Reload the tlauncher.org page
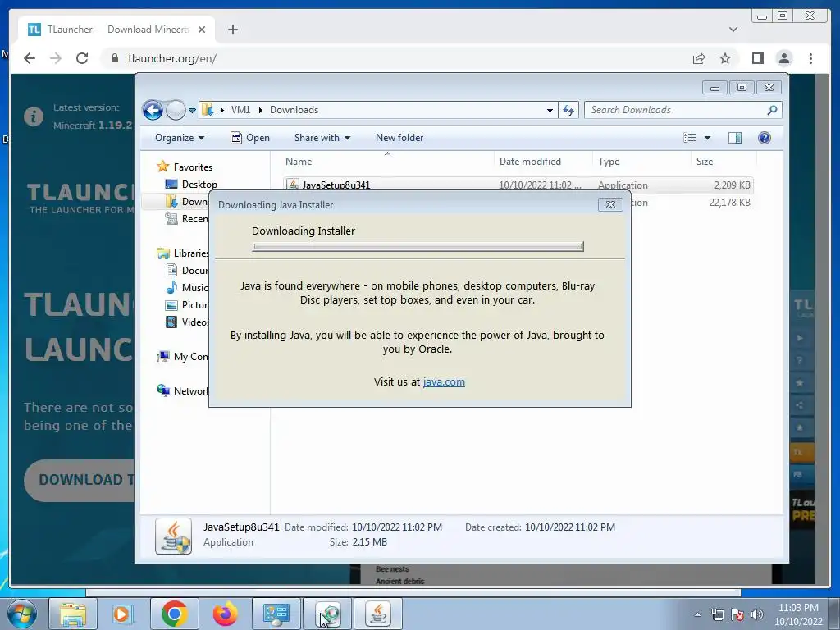The height and width of the screenshot is (630, 840). pos(82,58)
